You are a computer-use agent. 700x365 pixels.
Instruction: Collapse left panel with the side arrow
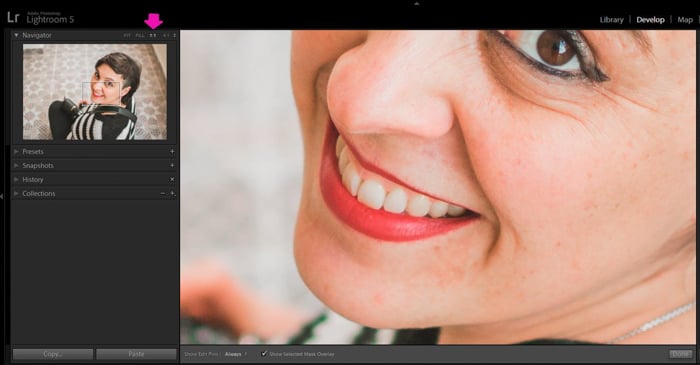click(2, 196)
